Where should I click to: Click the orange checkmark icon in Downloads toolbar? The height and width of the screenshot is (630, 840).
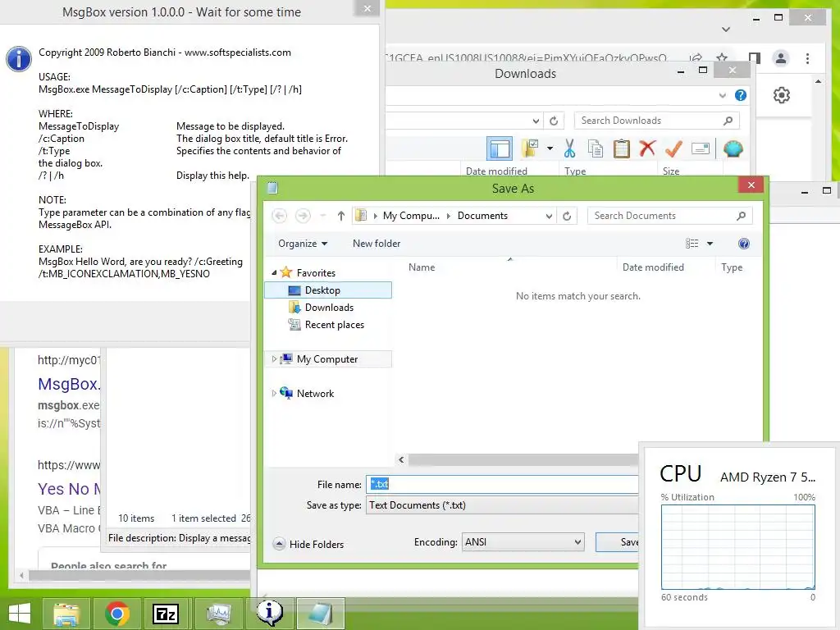click(673, 148)
